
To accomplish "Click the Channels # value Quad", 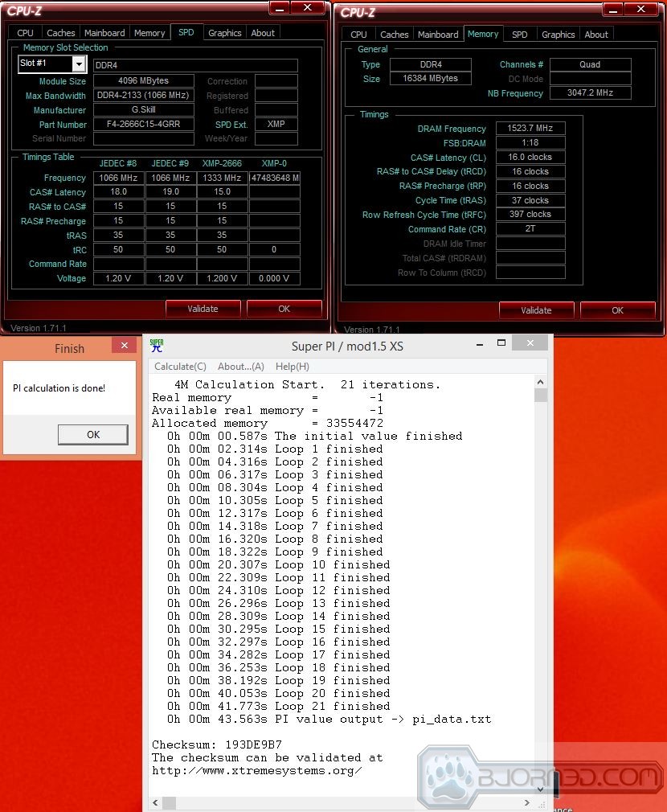I will (x=590, y=64).
